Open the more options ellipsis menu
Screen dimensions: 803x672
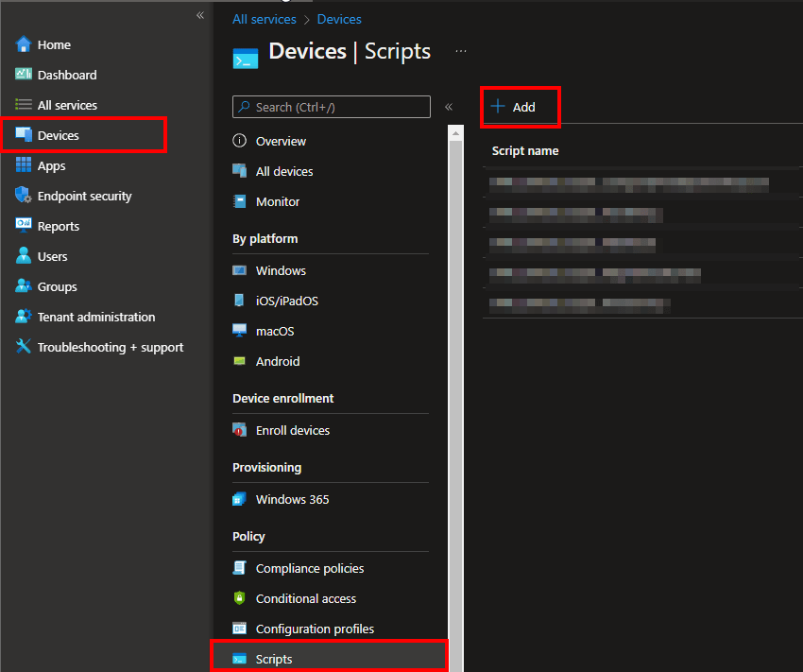coord(460,51)
